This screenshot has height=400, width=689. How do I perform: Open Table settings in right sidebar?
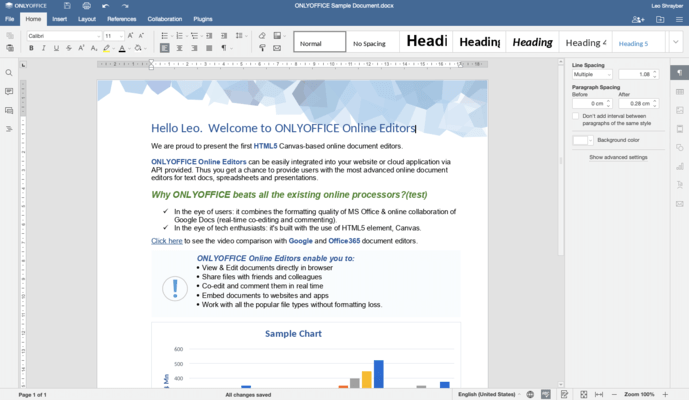tap(680, 91)
